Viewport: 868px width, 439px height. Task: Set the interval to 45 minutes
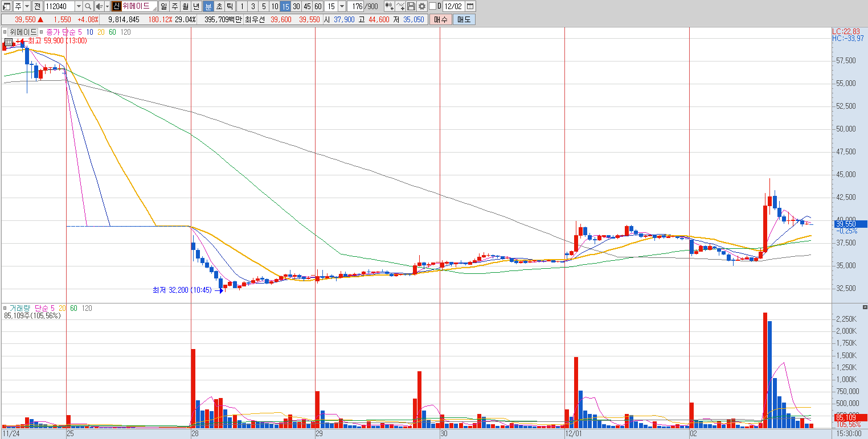coord(307,6)
